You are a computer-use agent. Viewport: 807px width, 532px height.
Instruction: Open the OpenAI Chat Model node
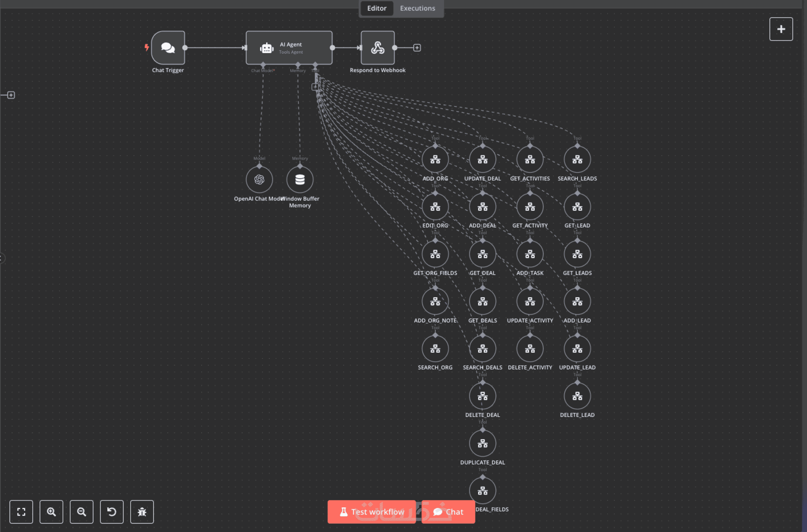pos(259,180)
